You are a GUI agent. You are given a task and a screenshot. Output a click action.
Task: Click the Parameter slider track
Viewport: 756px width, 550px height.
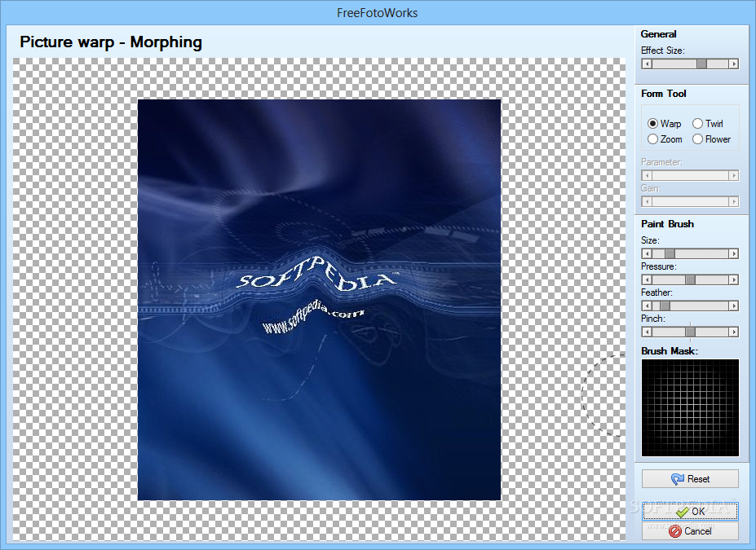point(690,176)
